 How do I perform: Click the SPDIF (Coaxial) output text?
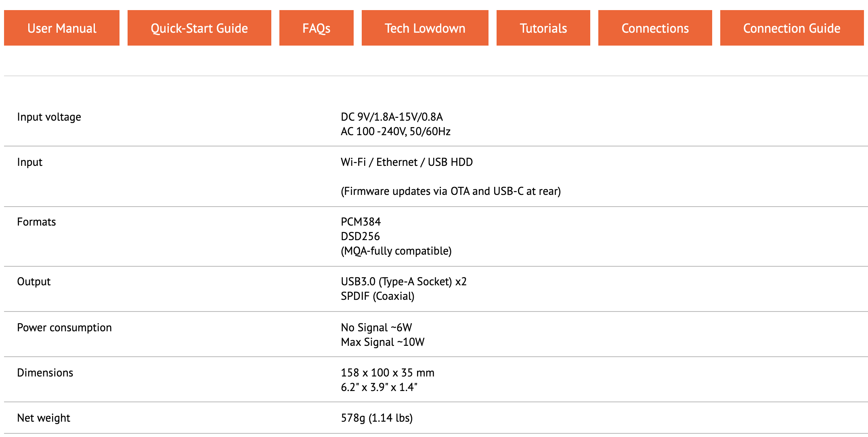pos(378,296)
